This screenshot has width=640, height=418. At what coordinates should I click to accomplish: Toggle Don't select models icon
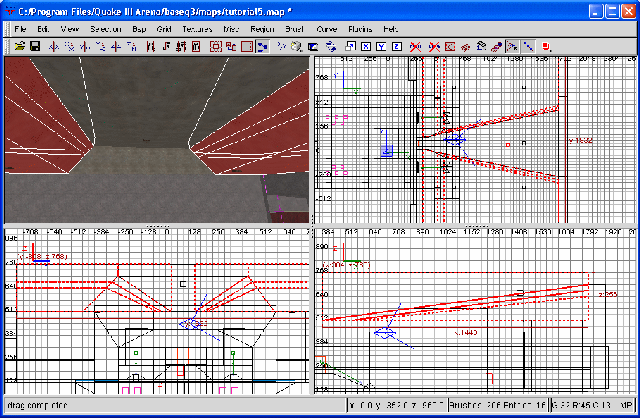[434, 47]
